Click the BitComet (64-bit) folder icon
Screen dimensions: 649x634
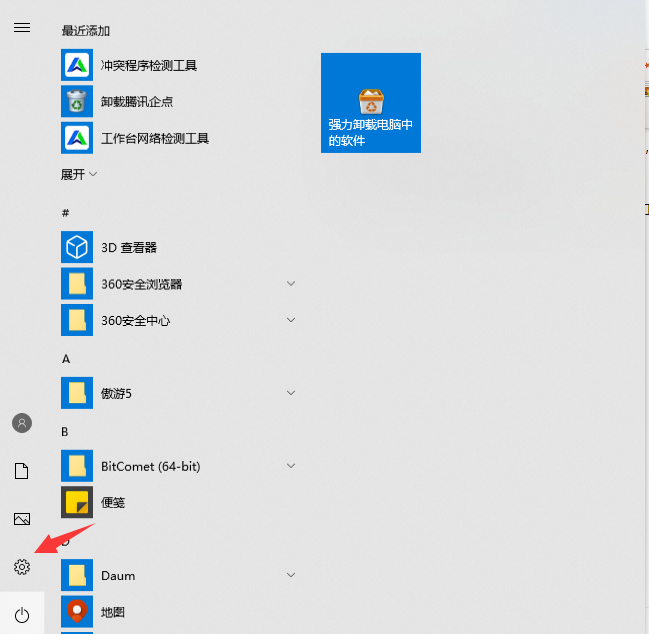coord(77,466)
